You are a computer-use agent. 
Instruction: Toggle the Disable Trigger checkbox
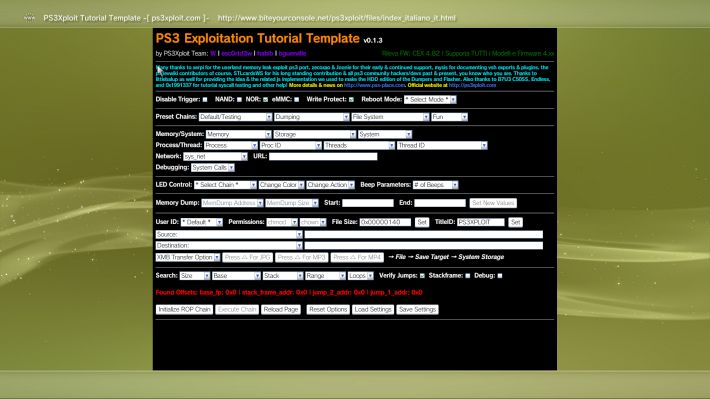click(205, 100)
